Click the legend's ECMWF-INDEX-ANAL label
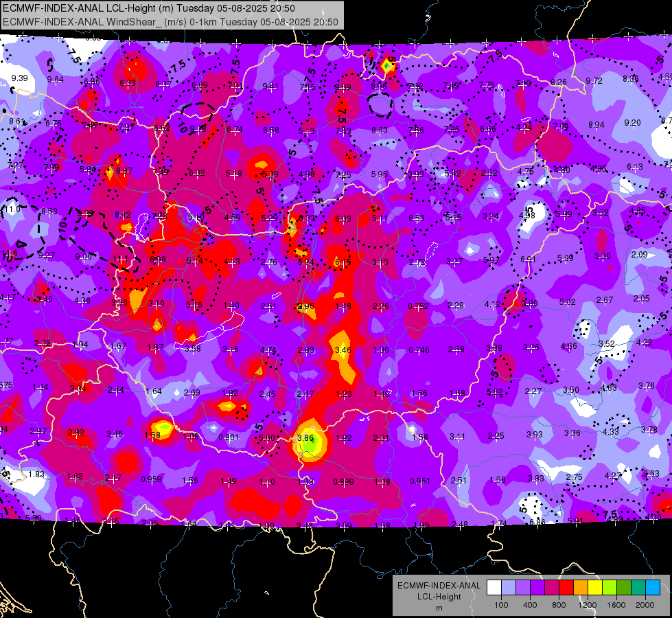 (439, 586)
